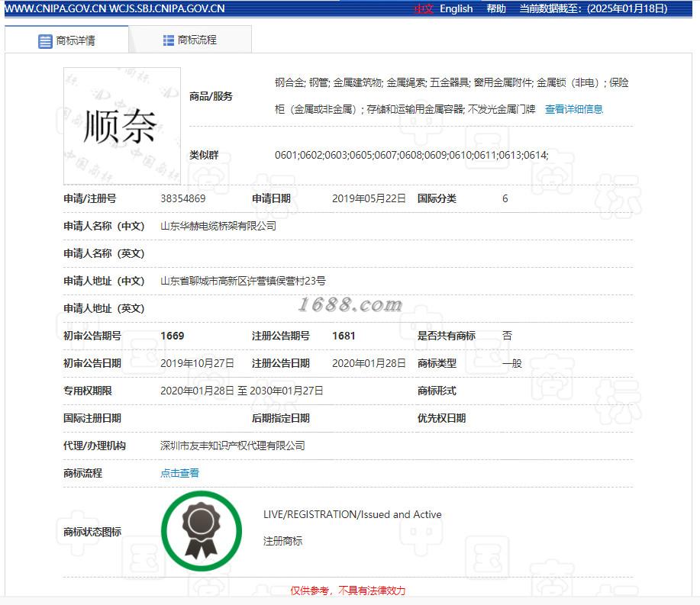The image size is (700, 605).
Task: Select the 国际注册日期 field label
Action: tap(92, 418)
